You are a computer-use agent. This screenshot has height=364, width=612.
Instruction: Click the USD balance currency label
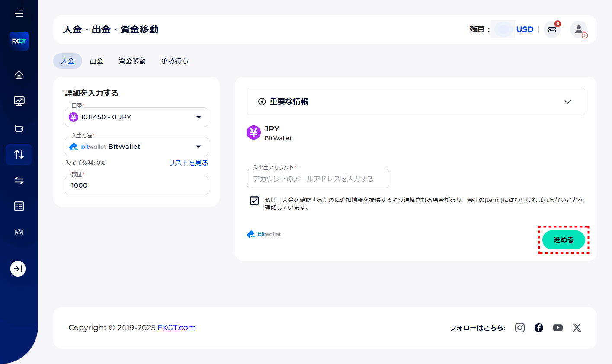coord(525,29)
